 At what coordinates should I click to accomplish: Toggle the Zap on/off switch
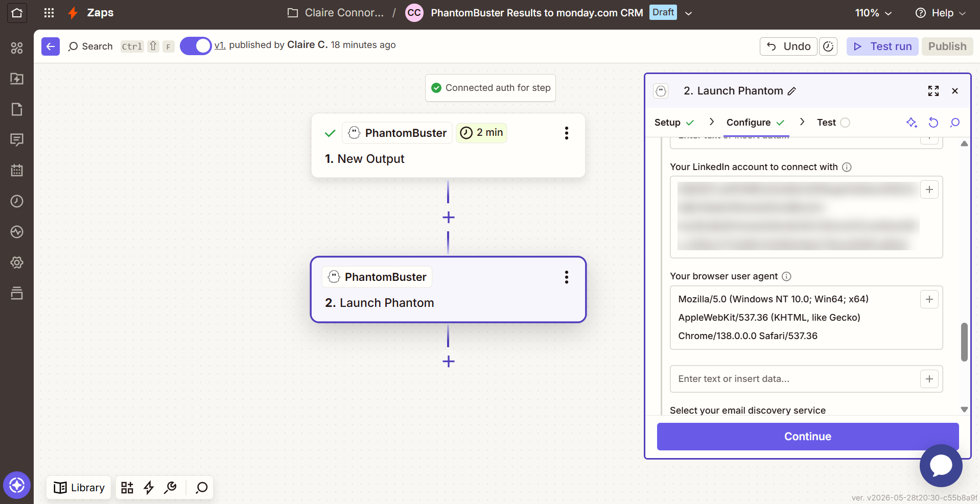pyautogui.click(x=196, y=46)
